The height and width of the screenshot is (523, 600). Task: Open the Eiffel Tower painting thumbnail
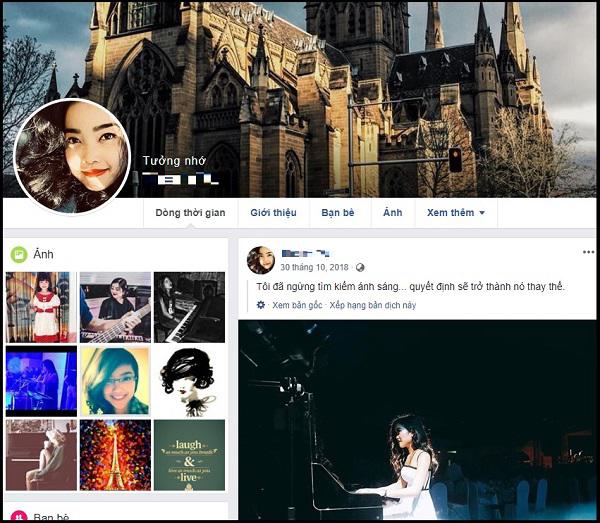point(115,455)
